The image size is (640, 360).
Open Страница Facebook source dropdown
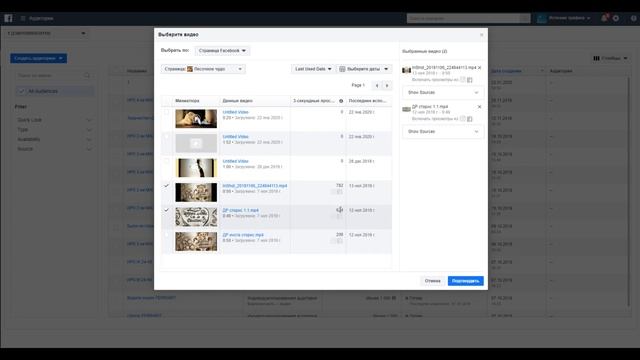click(x=222, y=51)
